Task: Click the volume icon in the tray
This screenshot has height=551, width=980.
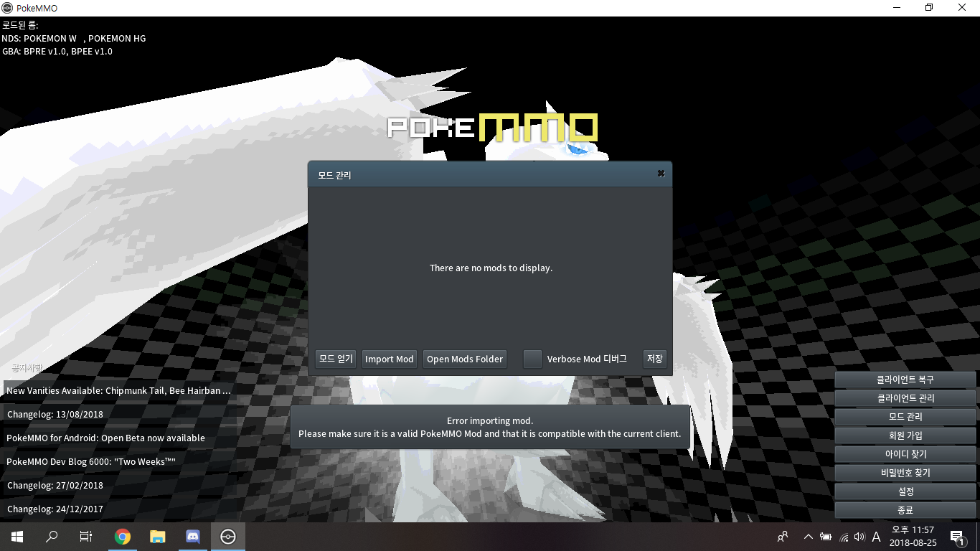Action: pyautogui.click(x=859, y=537)
